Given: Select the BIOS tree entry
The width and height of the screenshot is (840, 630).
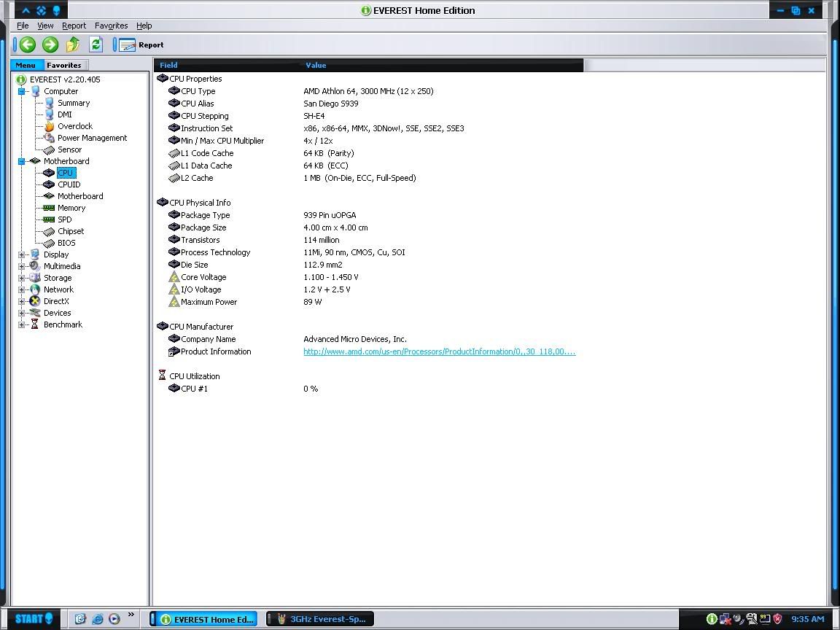Looking at the screenshot, I should pos(66,243).
